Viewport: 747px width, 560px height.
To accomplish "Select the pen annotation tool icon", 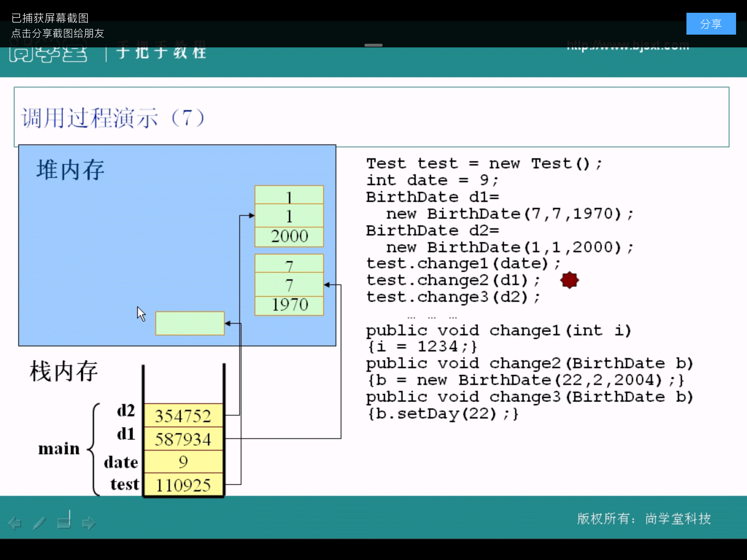I will (39, 523).
